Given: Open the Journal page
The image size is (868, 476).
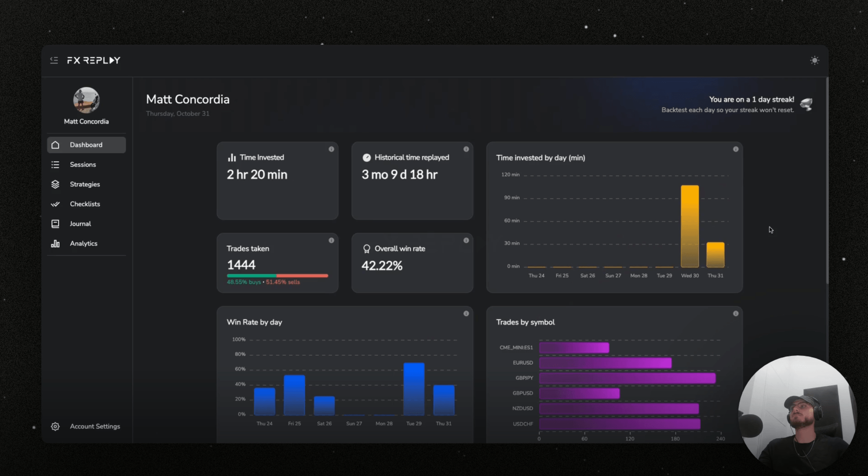Looking at the screenshot, I should pyautogui.click(x=80, y=224).
